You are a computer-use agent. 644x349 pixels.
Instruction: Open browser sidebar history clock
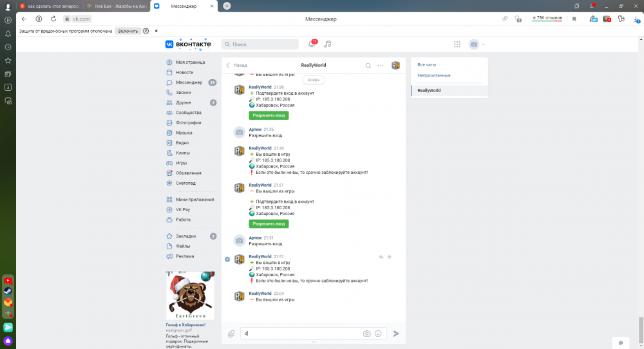coord(8,47)
